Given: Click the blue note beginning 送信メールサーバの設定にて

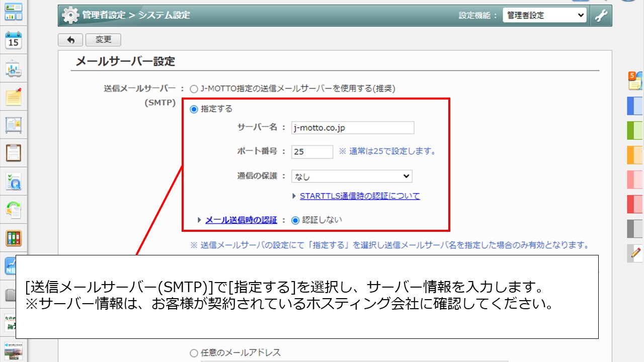Looking at the screenshot, I should [389, 245].
